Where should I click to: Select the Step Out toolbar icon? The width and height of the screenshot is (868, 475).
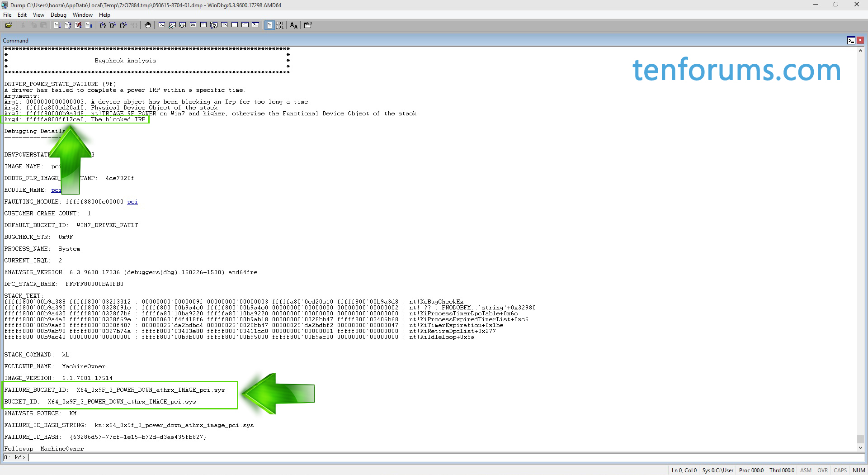(123, 25)
